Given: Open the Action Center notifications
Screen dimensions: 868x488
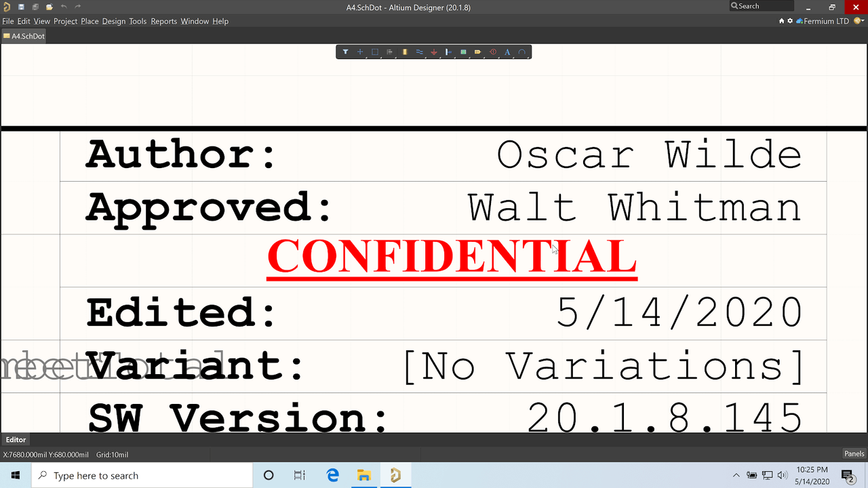Looking at the screenshot, I should tap(848, 475).
